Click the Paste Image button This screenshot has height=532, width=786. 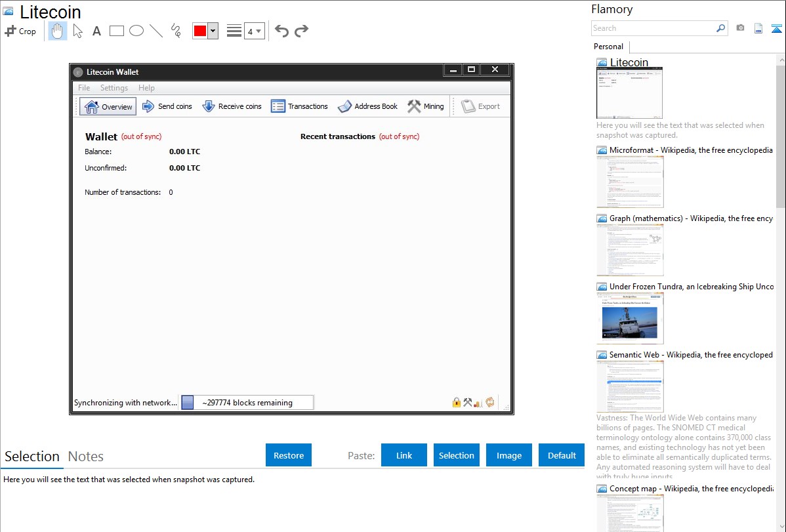tap(508, 455)
